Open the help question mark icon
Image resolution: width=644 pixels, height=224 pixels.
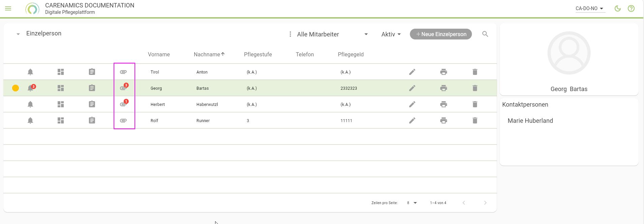point(631,8)
